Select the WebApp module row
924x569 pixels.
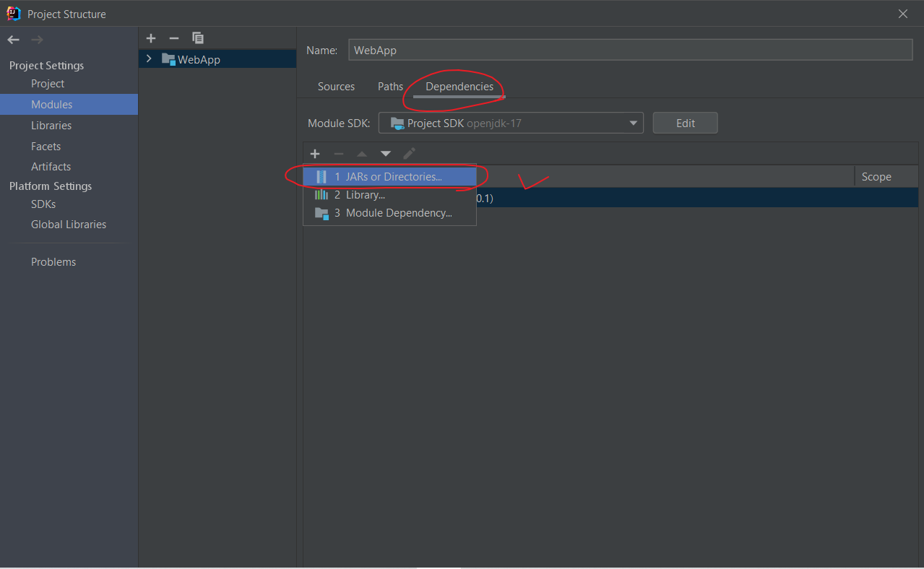click(217, 59)
